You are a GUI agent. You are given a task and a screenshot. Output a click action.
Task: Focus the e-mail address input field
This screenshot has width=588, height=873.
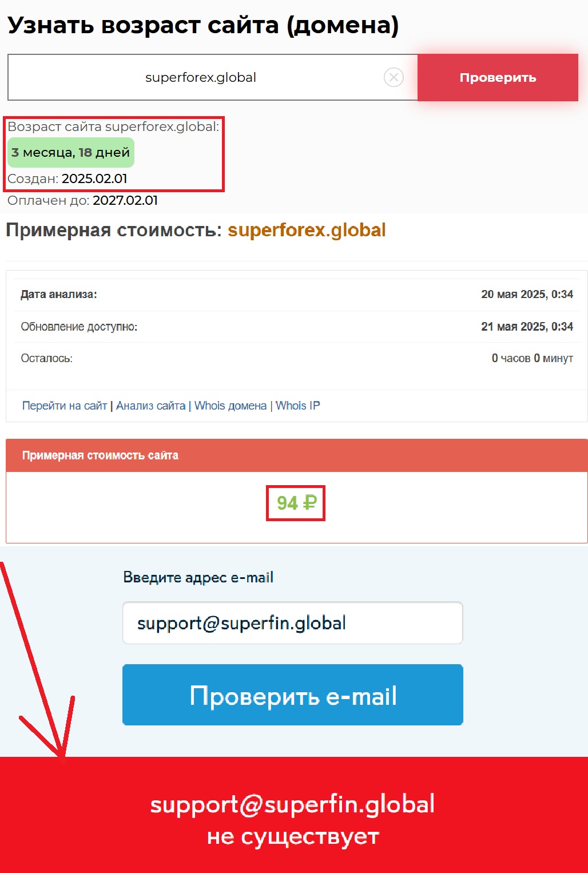click(293, 623)
